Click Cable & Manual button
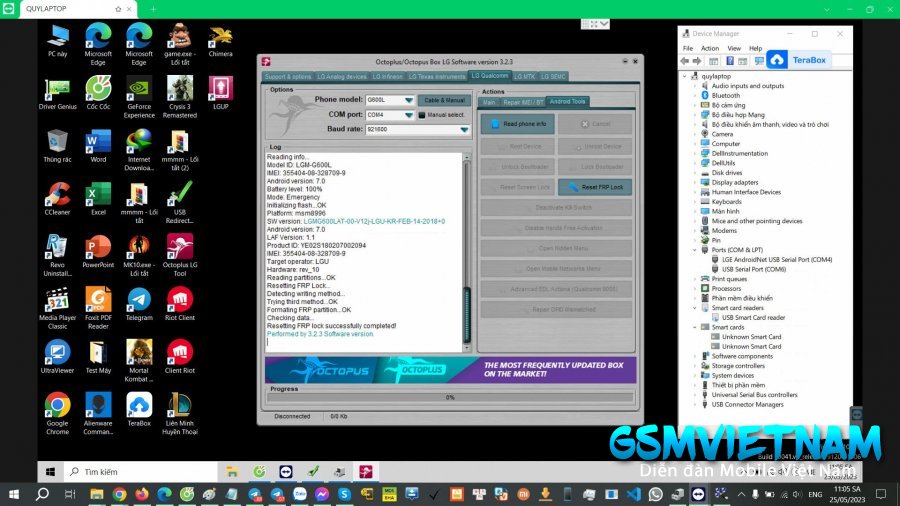900x506 pixels. pos(444,100)
